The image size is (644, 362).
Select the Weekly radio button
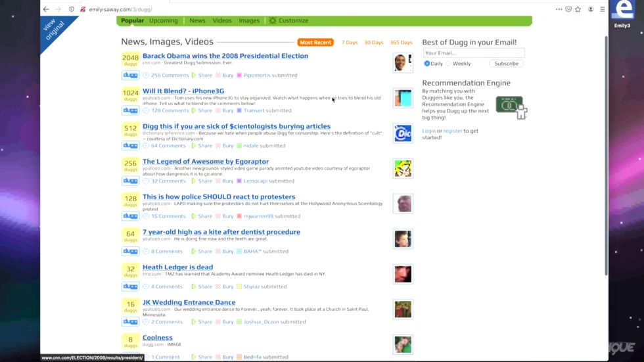tap(448, 64)
